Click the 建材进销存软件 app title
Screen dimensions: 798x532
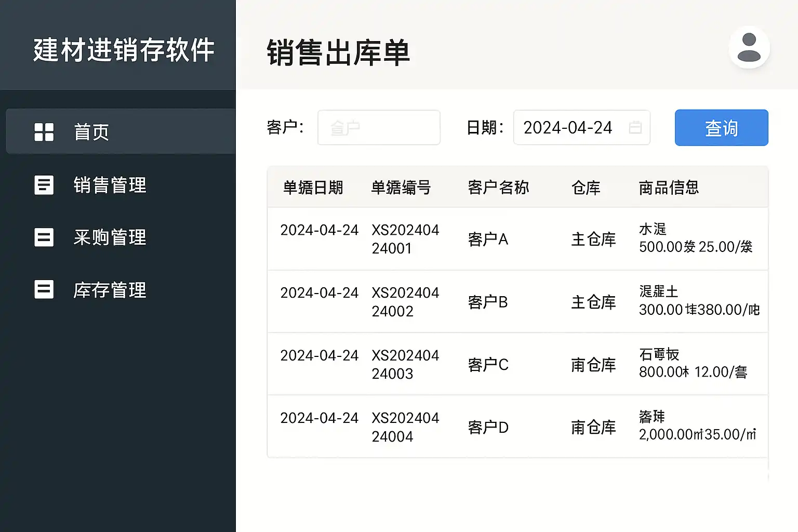click(x=124, y=50)
